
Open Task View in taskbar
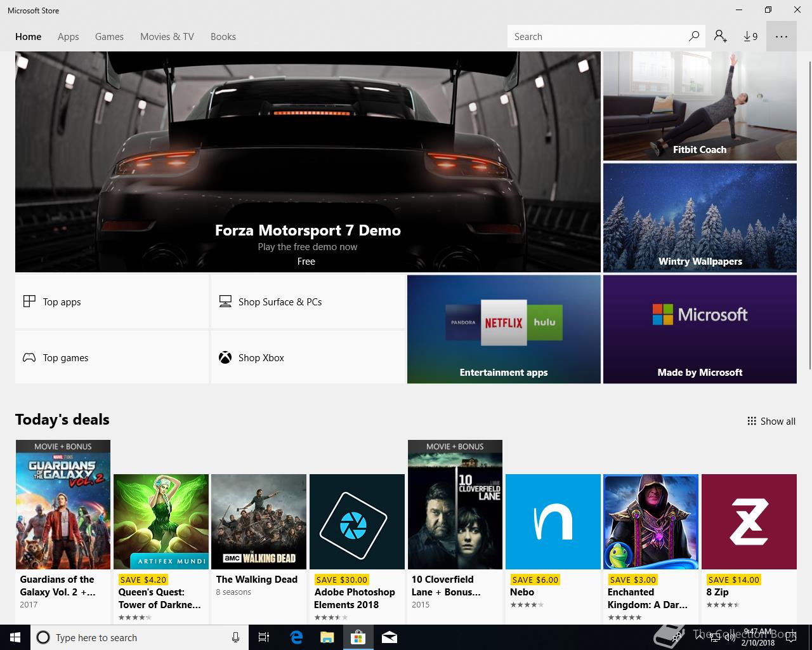(264, 637)
